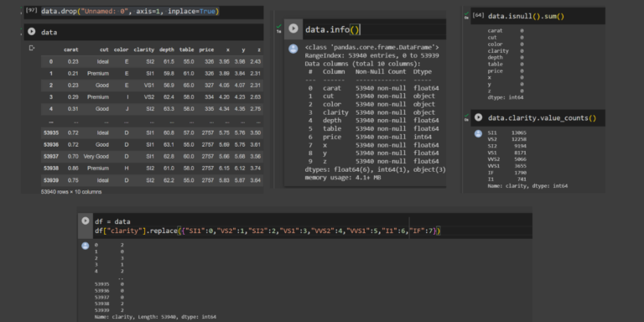Click the green checkmark next to the data.info() cell

[279, 26]
